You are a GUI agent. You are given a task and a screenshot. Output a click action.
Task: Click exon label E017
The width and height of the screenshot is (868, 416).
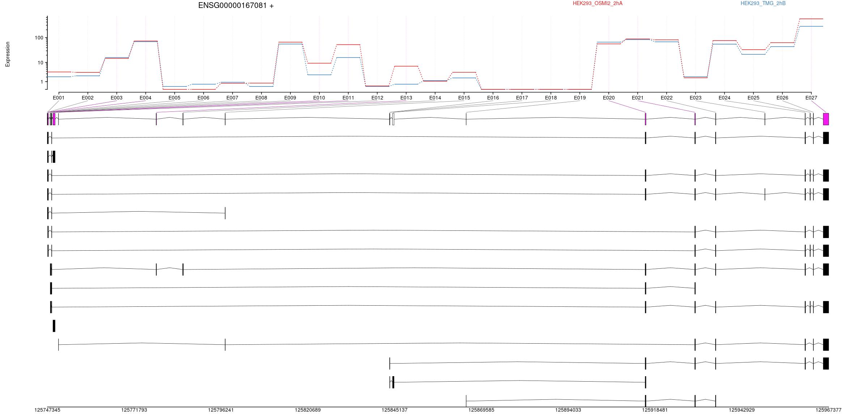522,98
